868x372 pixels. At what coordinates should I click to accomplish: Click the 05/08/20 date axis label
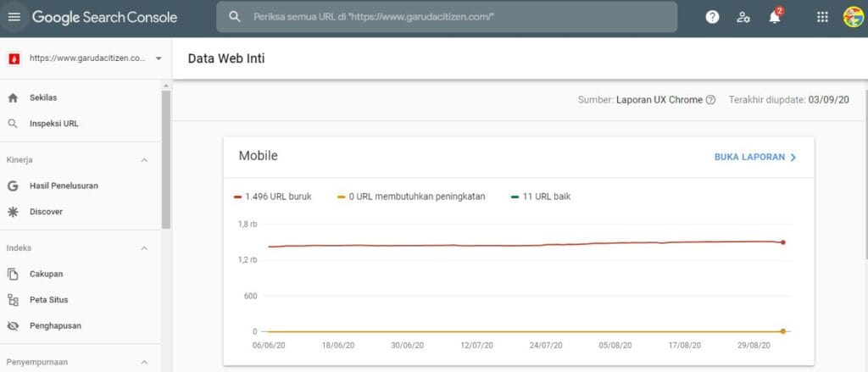tap(615, 345)
